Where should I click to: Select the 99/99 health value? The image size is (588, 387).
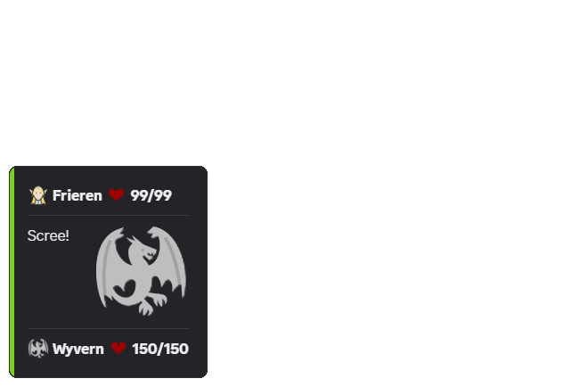point(151,195)
